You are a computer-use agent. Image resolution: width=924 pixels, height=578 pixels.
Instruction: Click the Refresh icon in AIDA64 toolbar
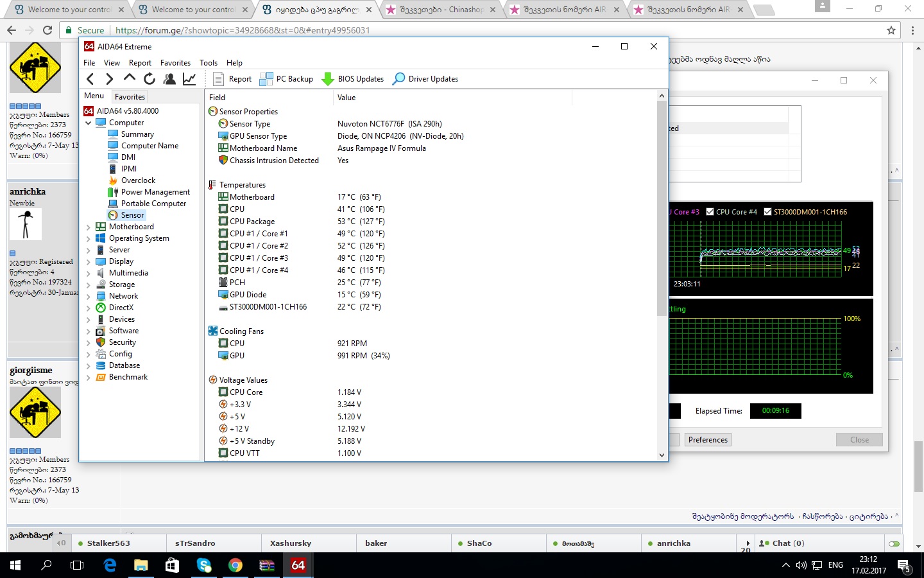point(150,79)
